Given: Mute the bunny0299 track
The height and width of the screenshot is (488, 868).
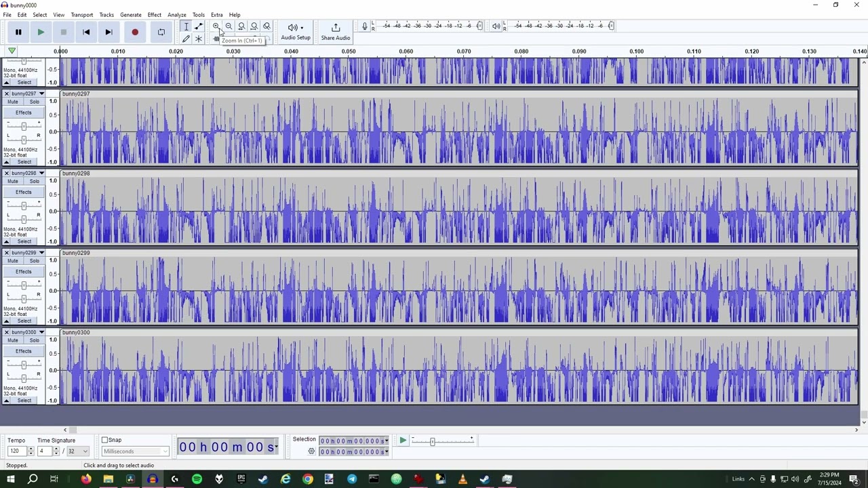Looking at the screenshot, I should click(13, 260).
